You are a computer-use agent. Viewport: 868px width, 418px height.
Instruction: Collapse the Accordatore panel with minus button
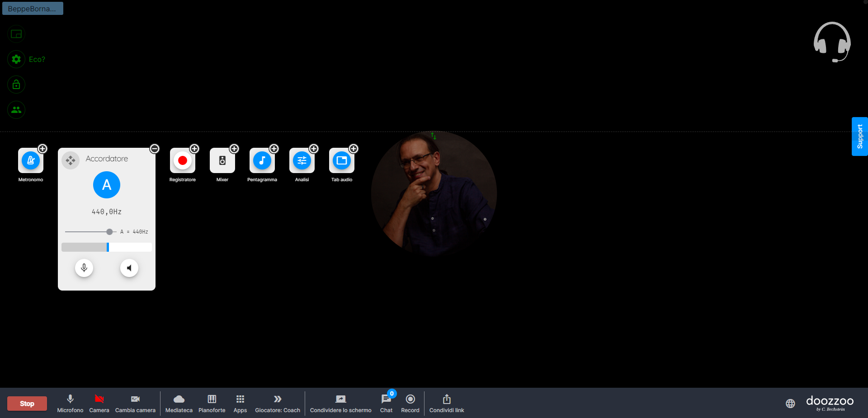[x=155, y=149]
